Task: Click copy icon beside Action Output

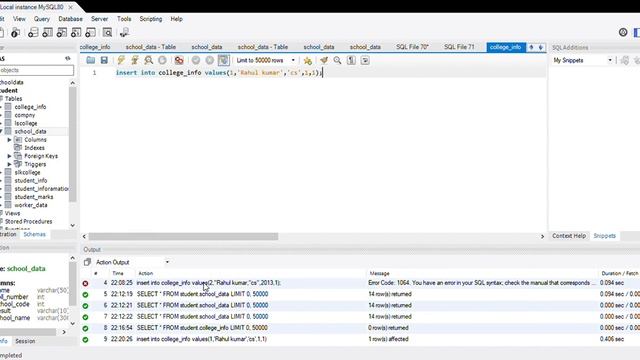Action: [87, 262]
